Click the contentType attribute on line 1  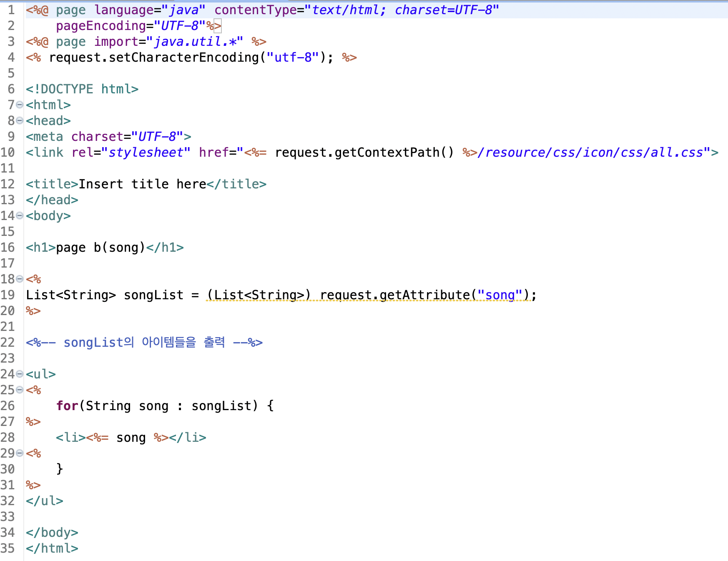[x=357, y=10]
